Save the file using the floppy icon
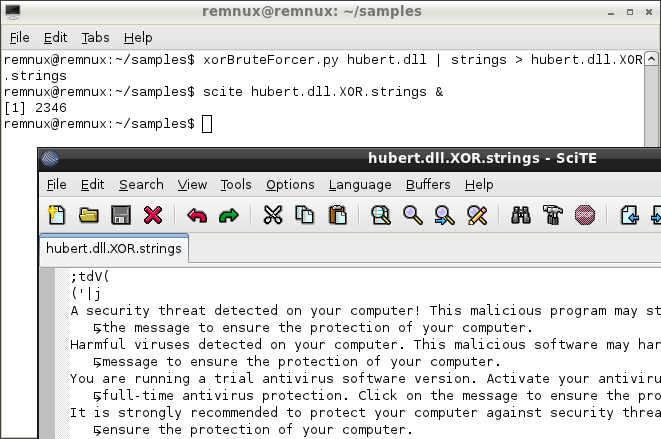This screenshot has width=661, height=439. click(121, 215)
